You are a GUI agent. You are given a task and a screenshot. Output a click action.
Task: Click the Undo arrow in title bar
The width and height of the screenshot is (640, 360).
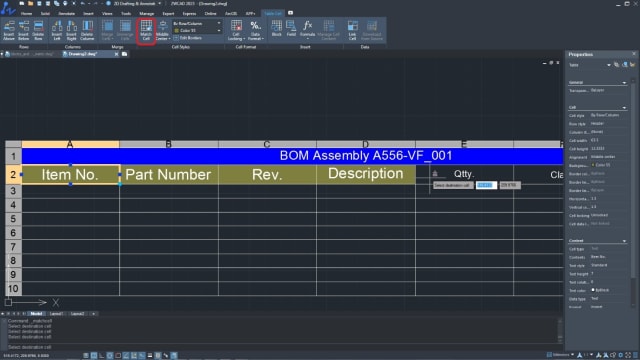(x=82, y=3)
